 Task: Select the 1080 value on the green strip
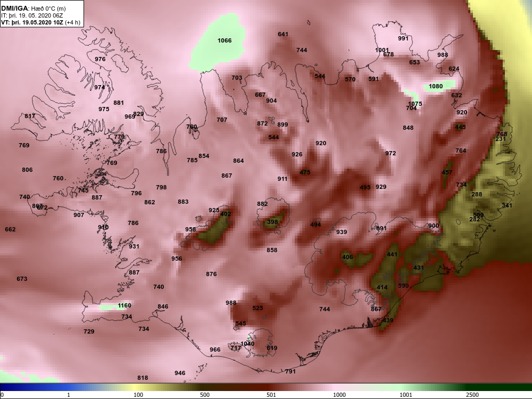click(x=436, y=86)
